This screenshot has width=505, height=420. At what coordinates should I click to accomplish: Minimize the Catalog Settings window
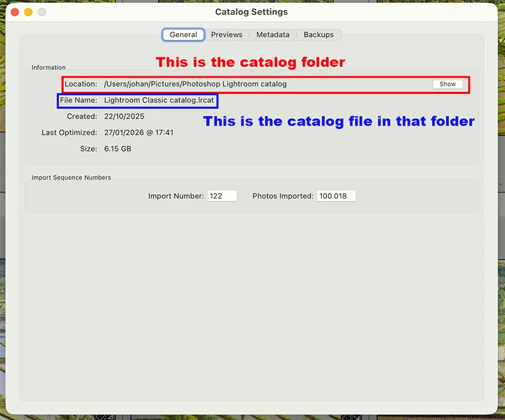[28, 12]
